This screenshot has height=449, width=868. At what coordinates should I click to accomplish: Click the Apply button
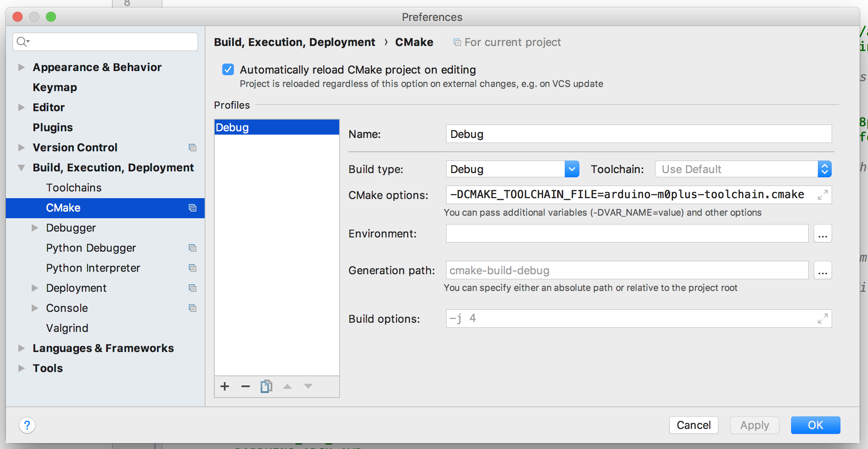[754, 425]
